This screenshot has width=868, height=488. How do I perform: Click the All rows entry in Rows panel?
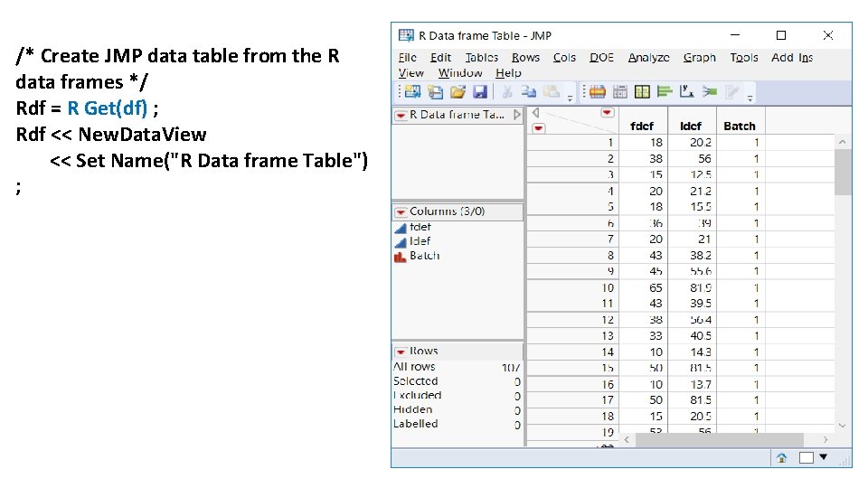click(414, 367)
